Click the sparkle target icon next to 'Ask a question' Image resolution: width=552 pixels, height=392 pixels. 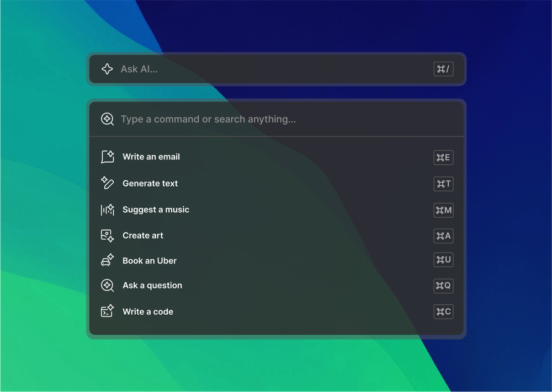click(x=108, y=285)
